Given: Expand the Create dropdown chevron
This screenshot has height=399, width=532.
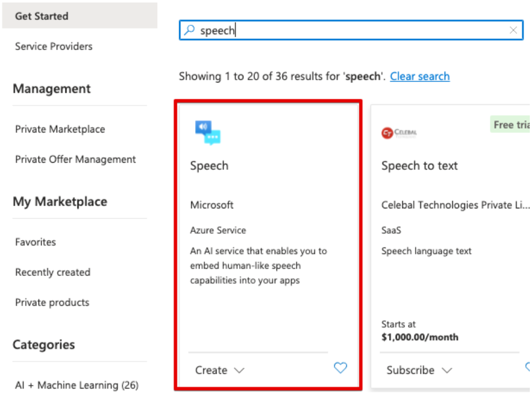Looking at the screenshot, I should coord(239,370).
